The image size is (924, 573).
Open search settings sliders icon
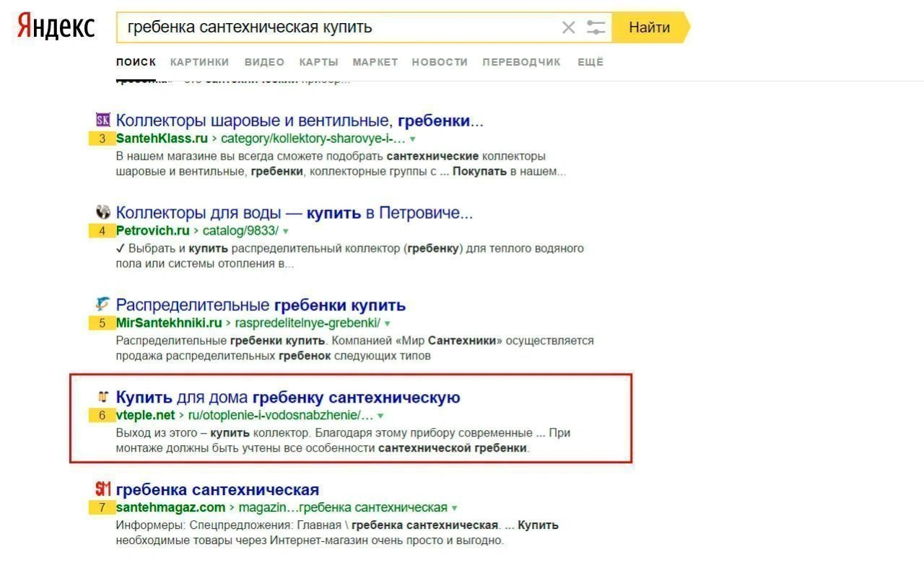[x=596, y=27]
